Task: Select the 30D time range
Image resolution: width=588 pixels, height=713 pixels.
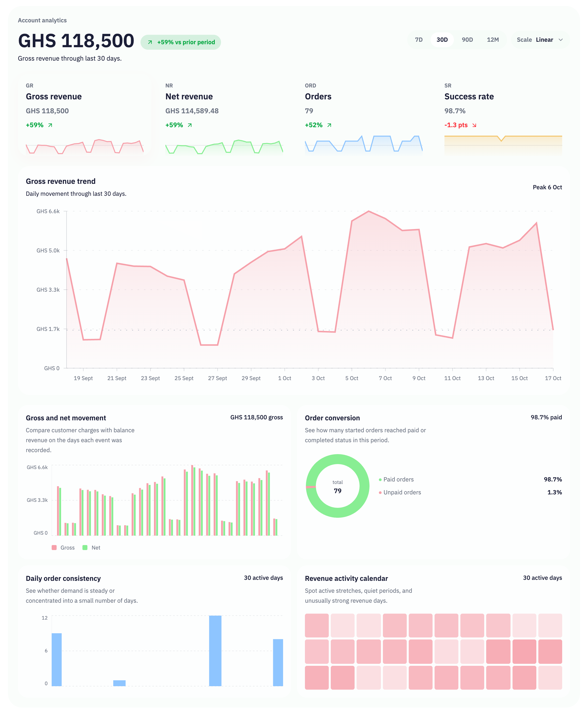Action: [442, 40]
